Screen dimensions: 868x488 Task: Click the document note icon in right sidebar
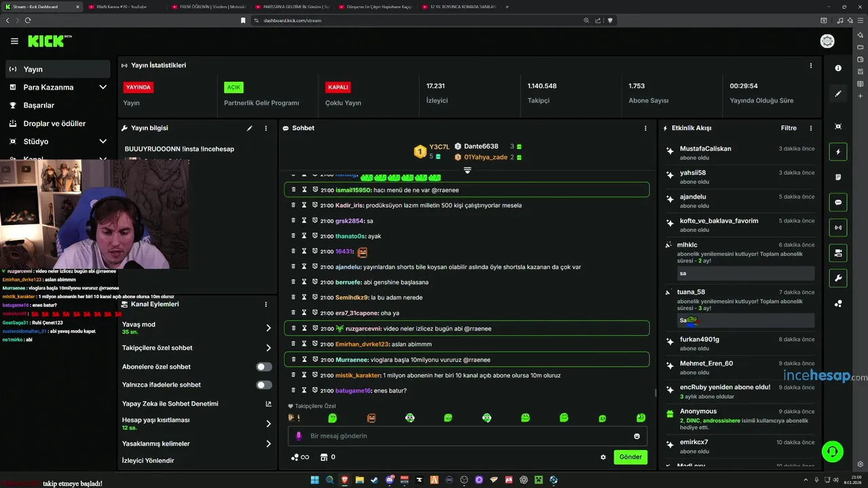[x=838, y=178]
